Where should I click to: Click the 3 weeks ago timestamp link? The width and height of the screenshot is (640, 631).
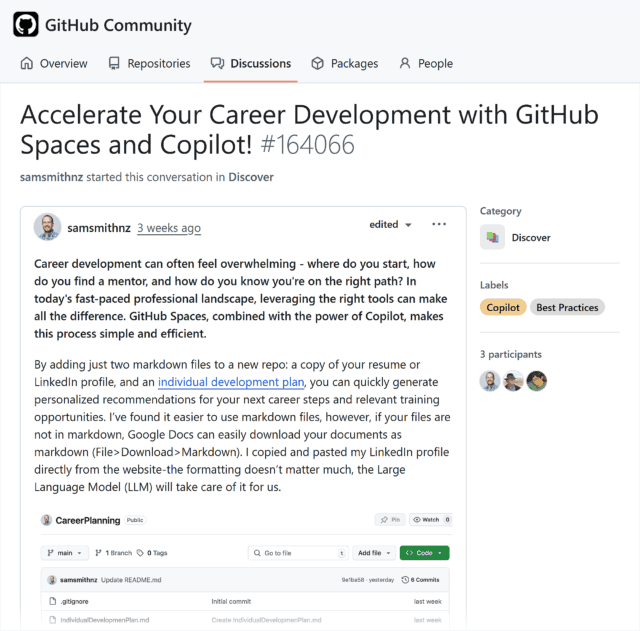pos(169,228)
